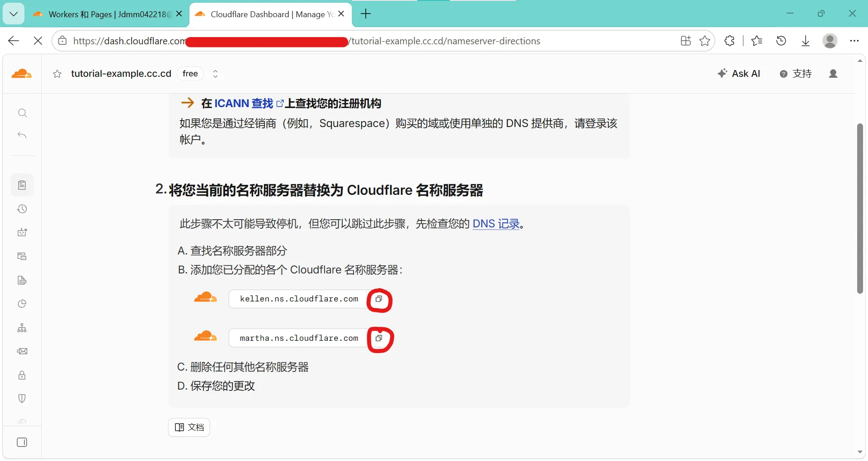Copy the martha.ns.cloudflare.com nameserver
The width and height of the screenshot is (868, 461).
click(x=379, y=338)
